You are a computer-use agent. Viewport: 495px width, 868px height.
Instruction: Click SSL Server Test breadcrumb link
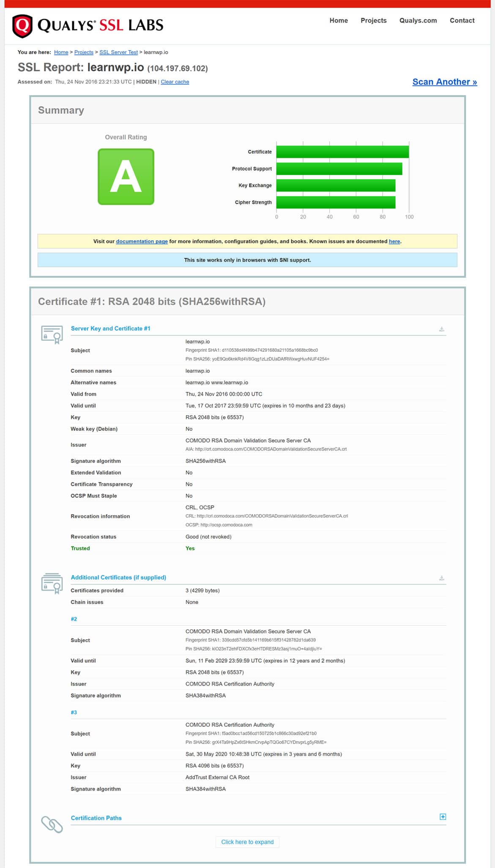point(118,52)
